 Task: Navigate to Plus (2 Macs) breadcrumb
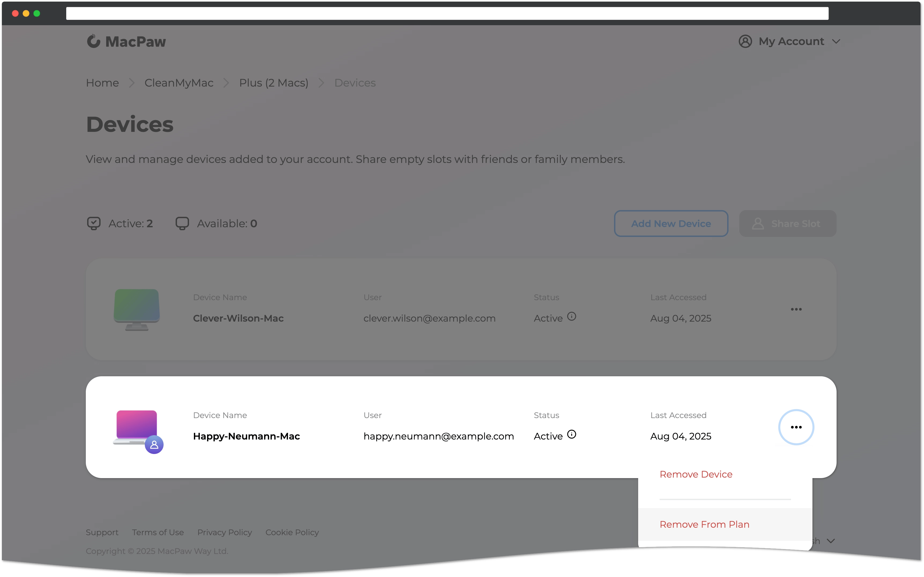tap(273, 83)
